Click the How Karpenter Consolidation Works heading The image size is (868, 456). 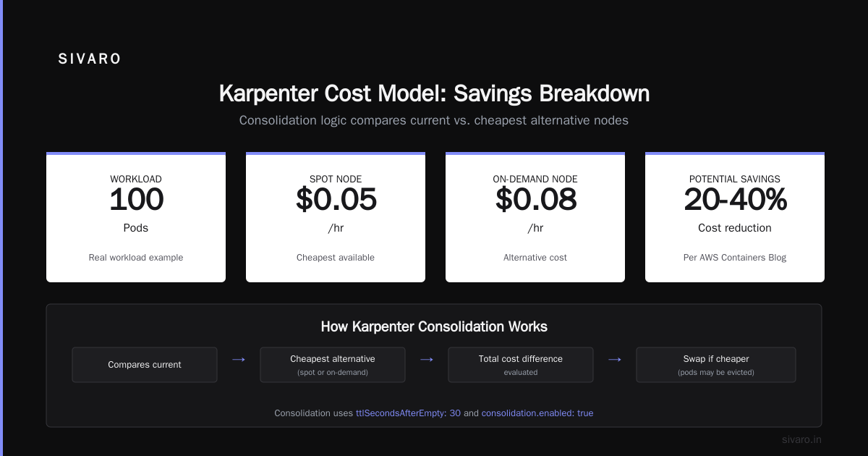click(x=434, y=326)
